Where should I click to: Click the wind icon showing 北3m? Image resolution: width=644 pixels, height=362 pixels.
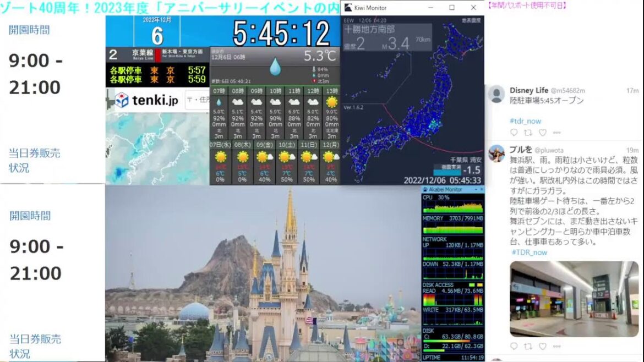(x=314, y=80)
